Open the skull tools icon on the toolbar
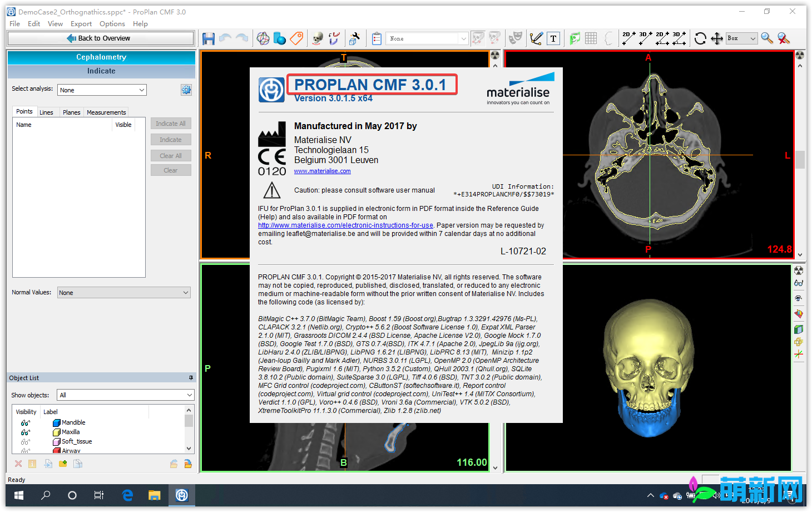 coord(319,38)
